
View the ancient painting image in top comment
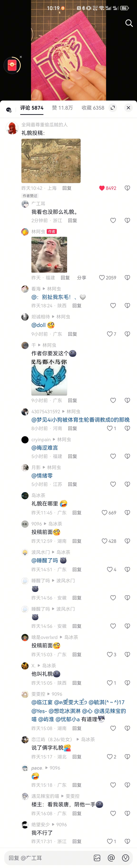(x=51, y=161)
